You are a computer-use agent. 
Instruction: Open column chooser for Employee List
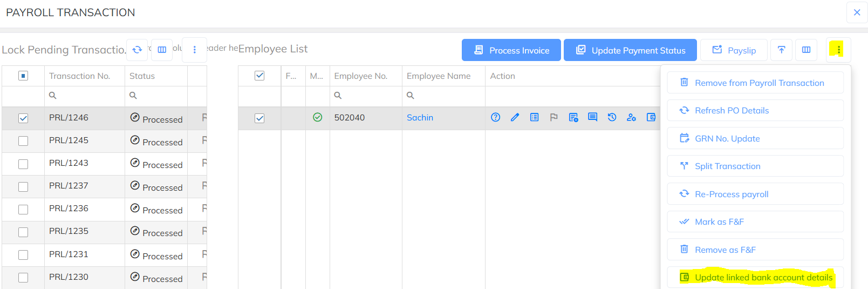coord(806,50)
